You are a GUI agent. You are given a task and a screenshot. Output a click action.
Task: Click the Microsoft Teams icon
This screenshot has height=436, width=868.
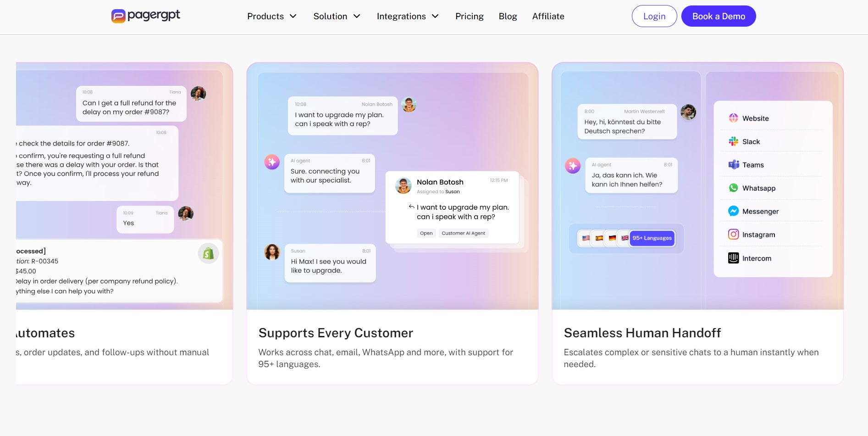pos(733,165)
